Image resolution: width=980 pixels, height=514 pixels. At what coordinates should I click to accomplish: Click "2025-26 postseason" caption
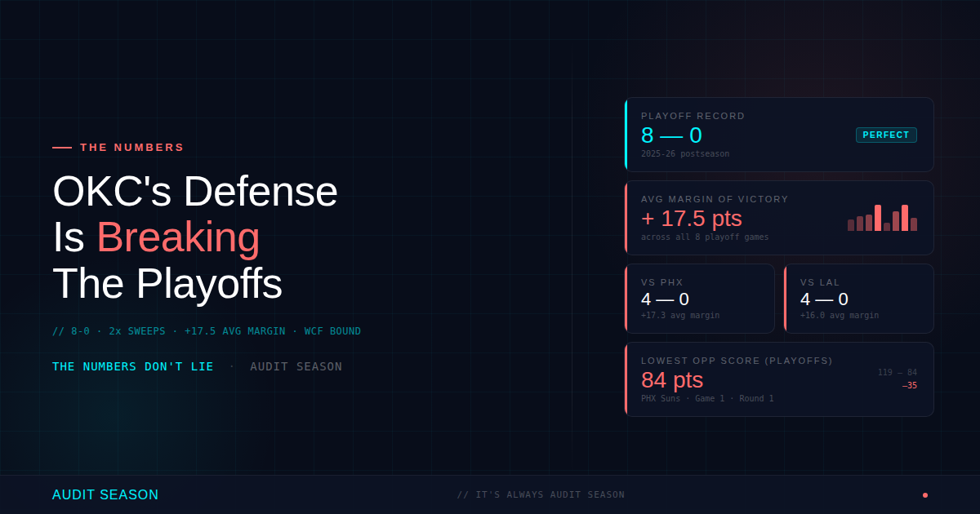(x=685, y=153)
